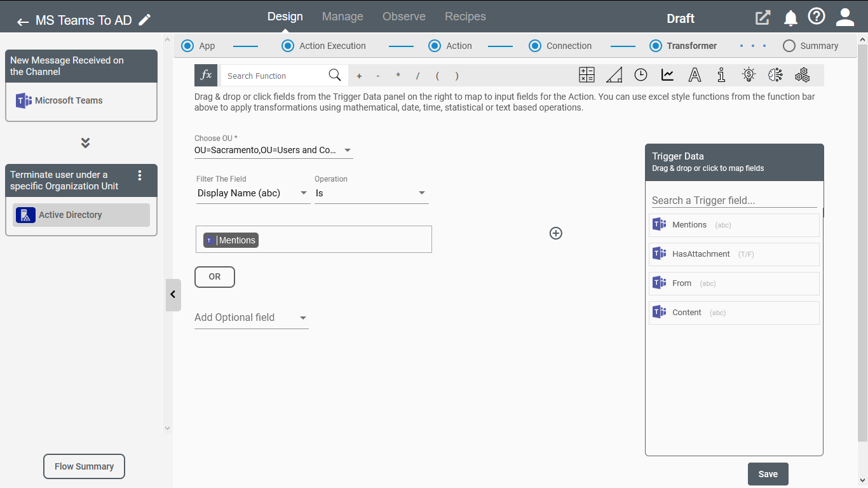Click in Search Function field
868x488 pixels.
coord(275,76)
